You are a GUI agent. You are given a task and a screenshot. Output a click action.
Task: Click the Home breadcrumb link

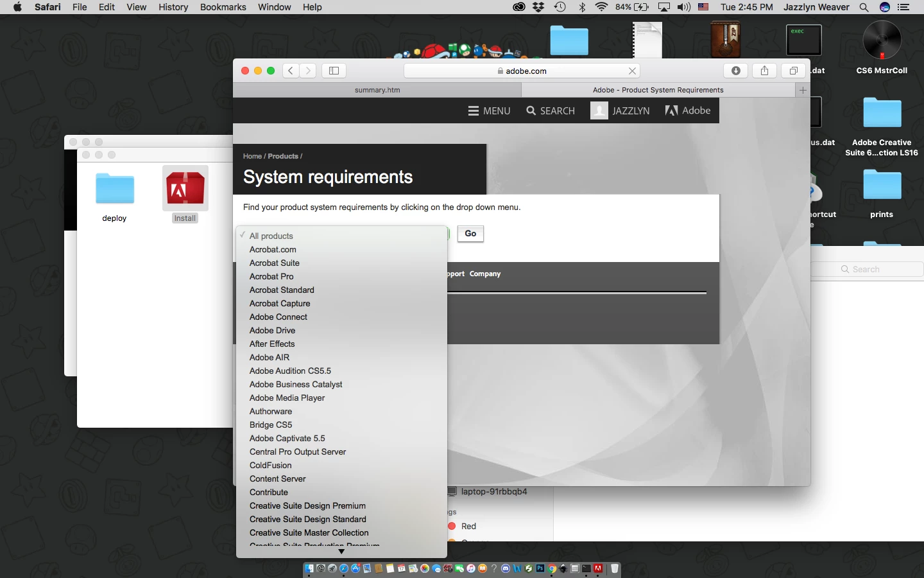(252, 156)
